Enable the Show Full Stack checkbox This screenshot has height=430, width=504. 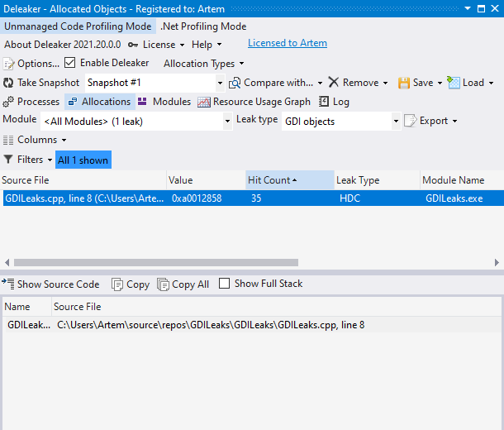[225, 284]
